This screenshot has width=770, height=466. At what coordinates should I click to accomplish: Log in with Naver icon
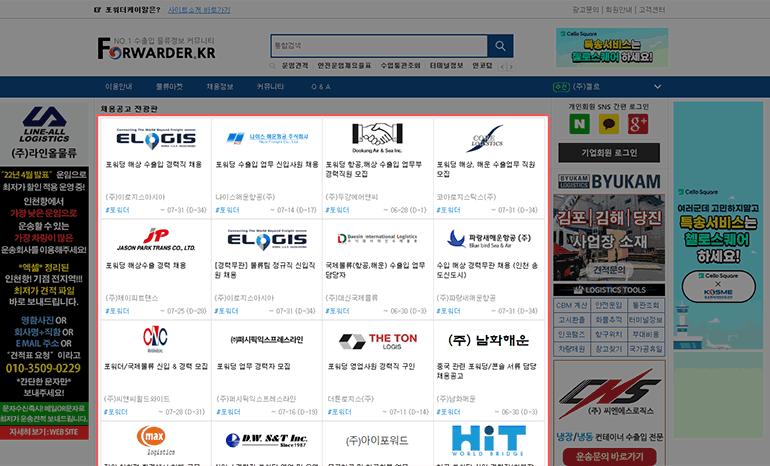click(579, 124)
